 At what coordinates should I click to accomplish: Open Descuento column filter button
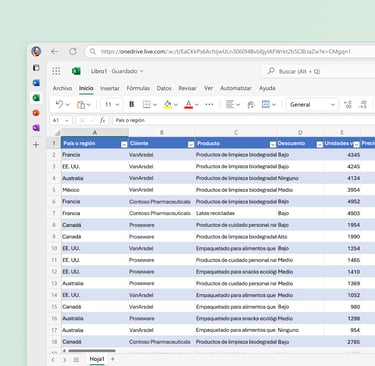[x=319, y=144]
